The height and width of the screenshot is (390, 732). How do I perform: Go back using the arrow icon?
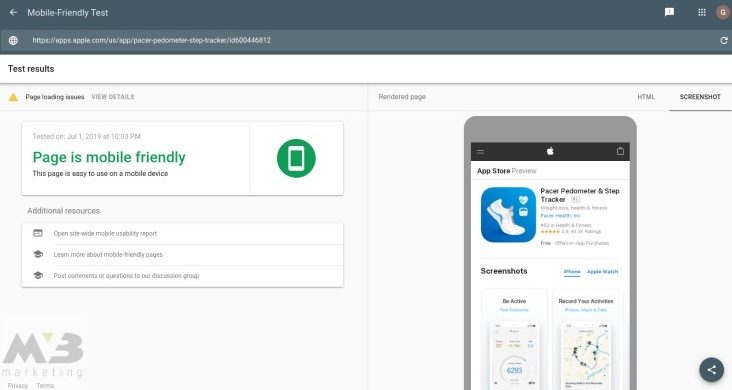tap(13, 13)
